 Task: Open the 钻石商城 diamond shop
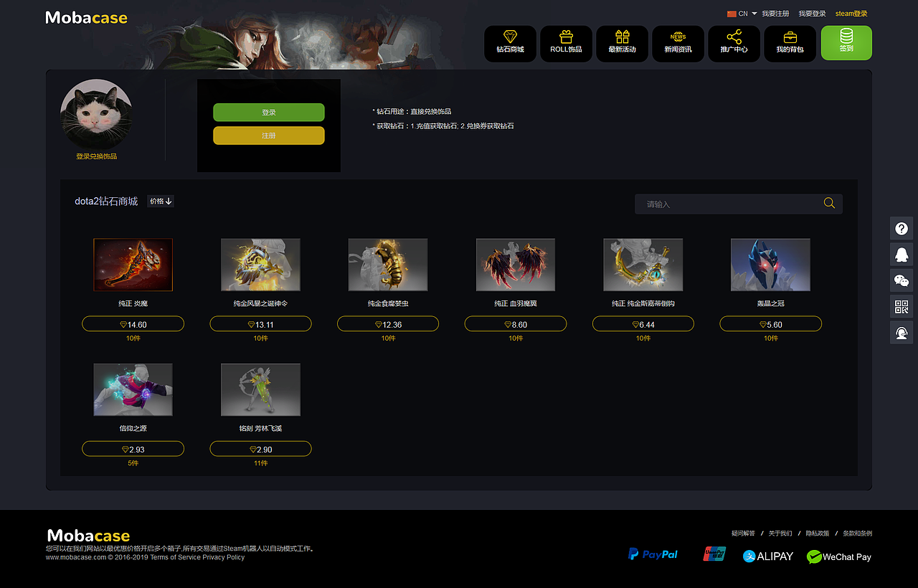point(510,44)
